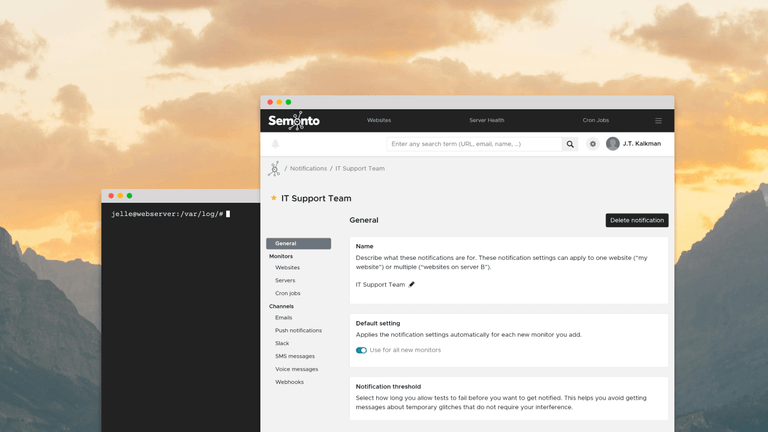Select Slack under Channels
Screen dimensions: 768x432
[282, 343]
